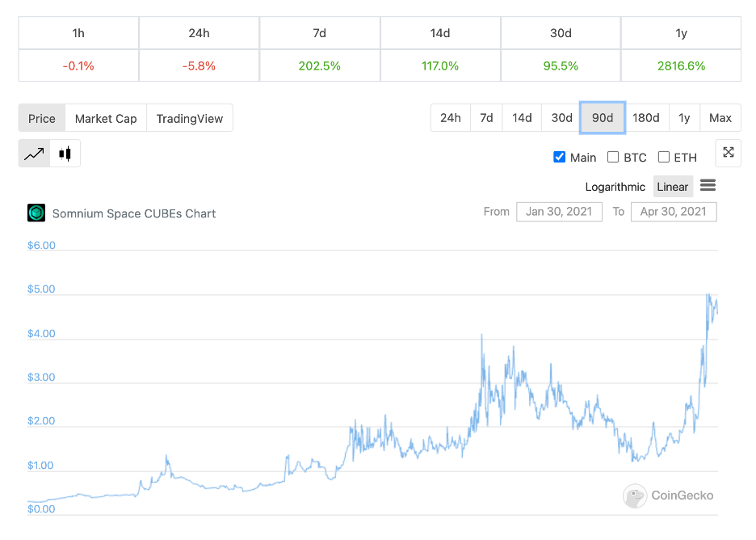This screenshot has height=540, width=756.
Task: Open fullscreen chart expand icon
Action: 728,153
